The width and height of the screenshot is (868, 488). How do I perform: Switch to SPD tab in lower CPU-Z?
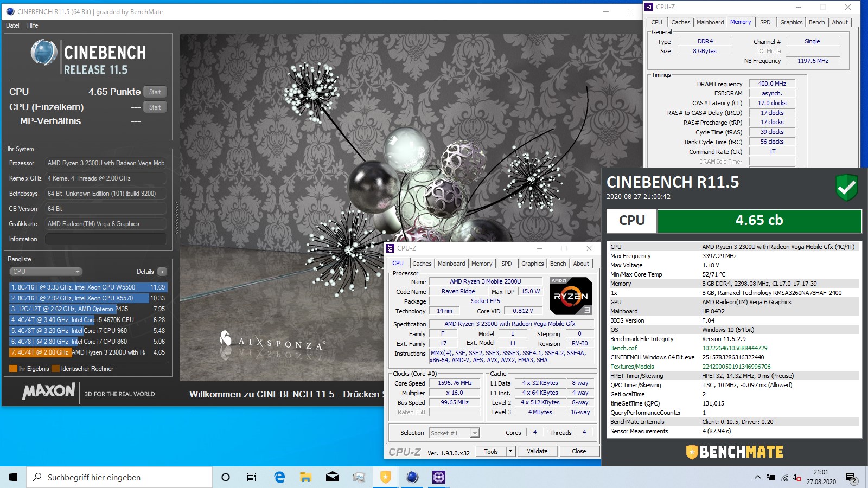pos(507,264)
